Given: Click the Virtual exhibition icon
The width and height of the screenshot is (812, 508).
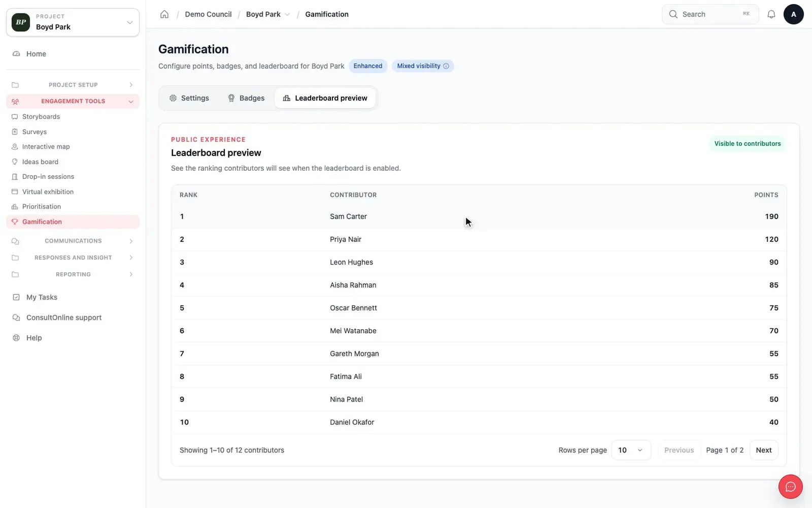Looking at the screenshot, I should (x=15, y=192).
